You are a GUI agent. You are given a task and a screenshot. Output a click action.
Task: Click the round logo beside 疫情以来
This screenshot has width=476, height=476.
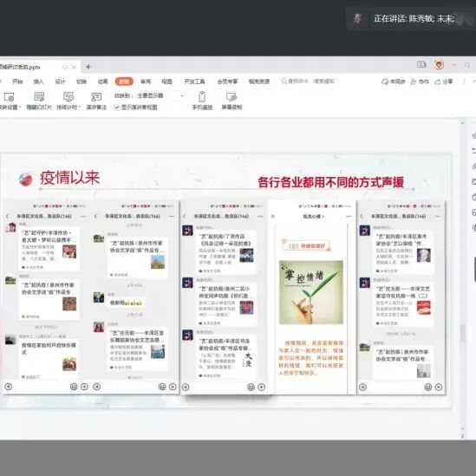tap(25, 179)
